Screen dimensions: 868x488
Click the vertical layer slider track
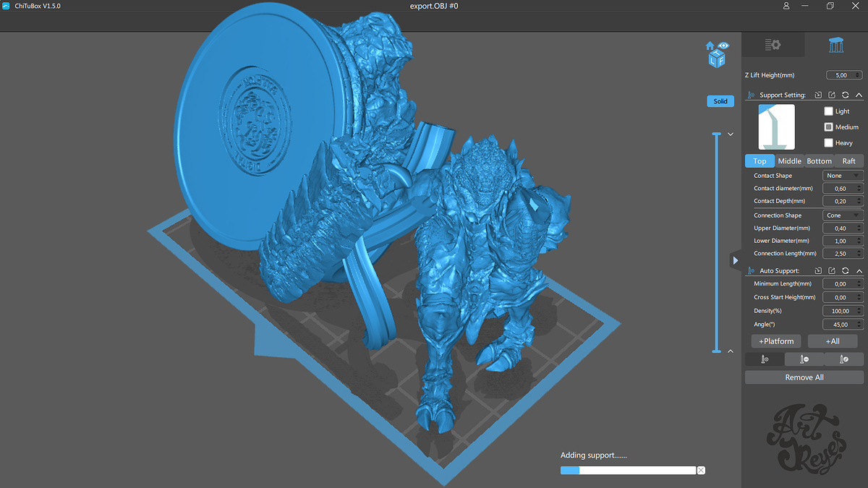(x=717, y=242)
